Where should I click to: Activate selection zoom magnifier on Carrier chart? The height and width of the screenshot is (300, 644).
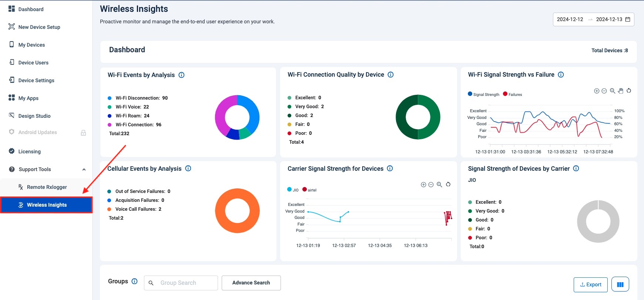click(439, 185)
